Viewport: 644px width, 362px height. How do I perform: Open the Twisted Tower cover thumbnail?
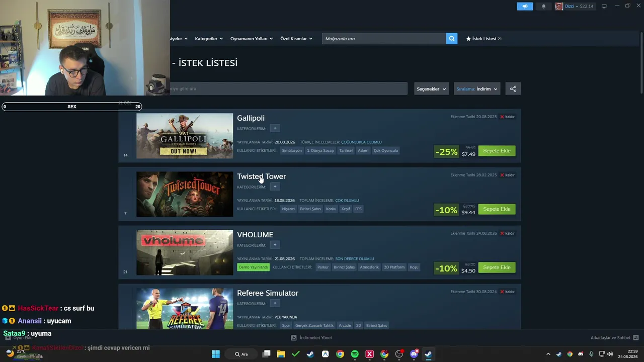coord(185,194)
